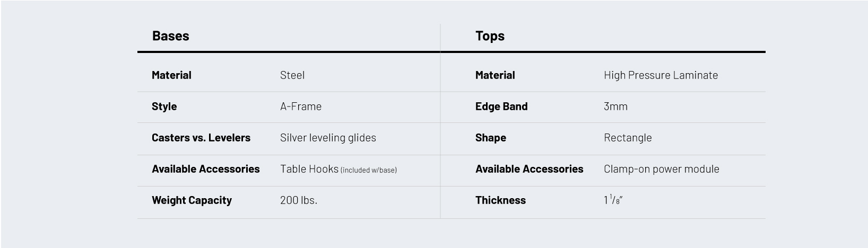Select Silver leveling glides text
This screenshot has height=248, width=868.
[328, 138]
